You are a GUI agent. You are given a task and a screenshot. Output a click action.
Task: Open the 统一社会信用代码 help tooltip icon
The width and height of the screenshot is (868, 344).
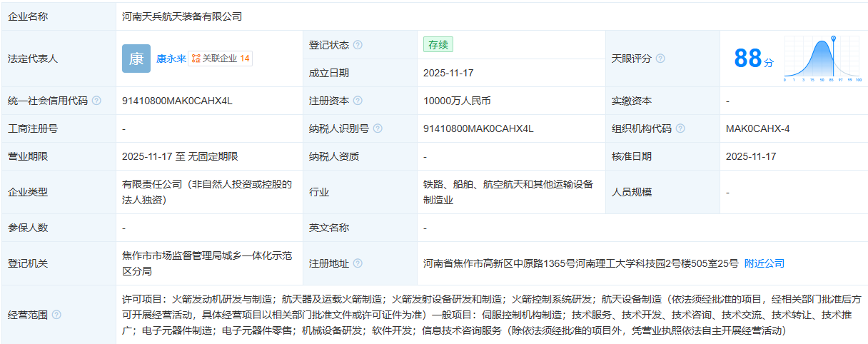96,101
